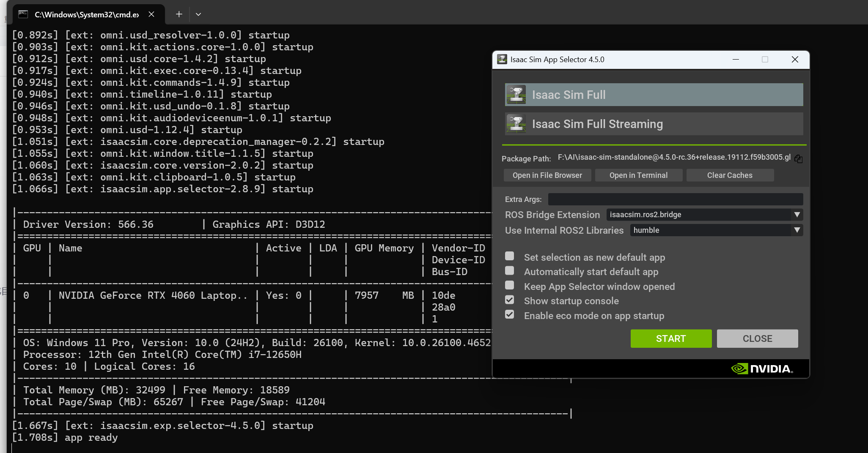This screenshot has height=453, width=868.
Task: Click the "Free Page/Swap: 41204" text
Action: click(x=263, y=402)
